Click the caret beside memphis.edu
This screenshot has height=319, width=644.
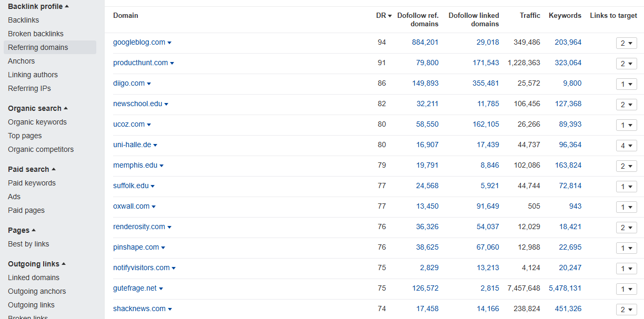(x=162, y=166)
